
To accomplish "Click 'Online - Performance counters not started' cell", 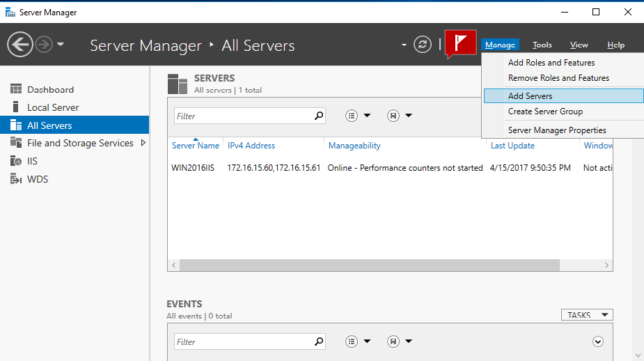I will (405, 168).
